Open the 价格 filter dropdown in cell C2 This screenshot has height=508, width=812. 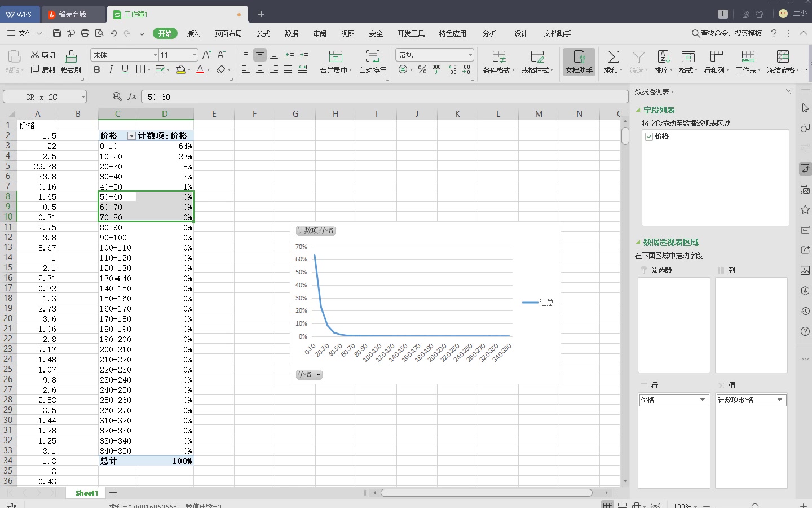click(x=131, y=136)
